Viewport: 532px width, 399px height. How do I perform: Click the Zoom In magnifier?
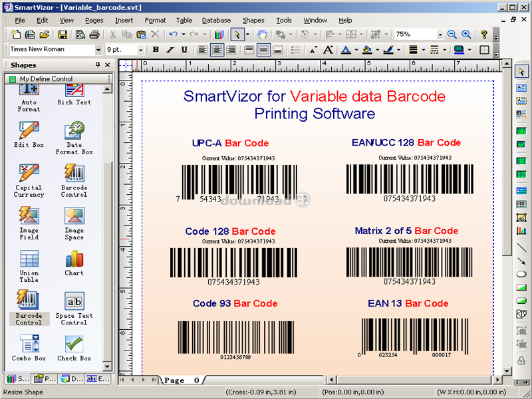(x=466, y=35)
